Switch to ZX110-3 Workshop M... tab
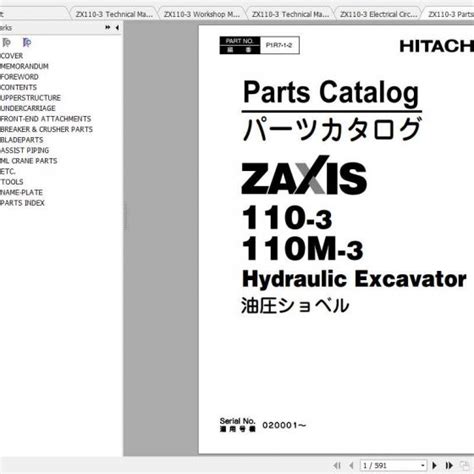474x474 pixels. 202,14
